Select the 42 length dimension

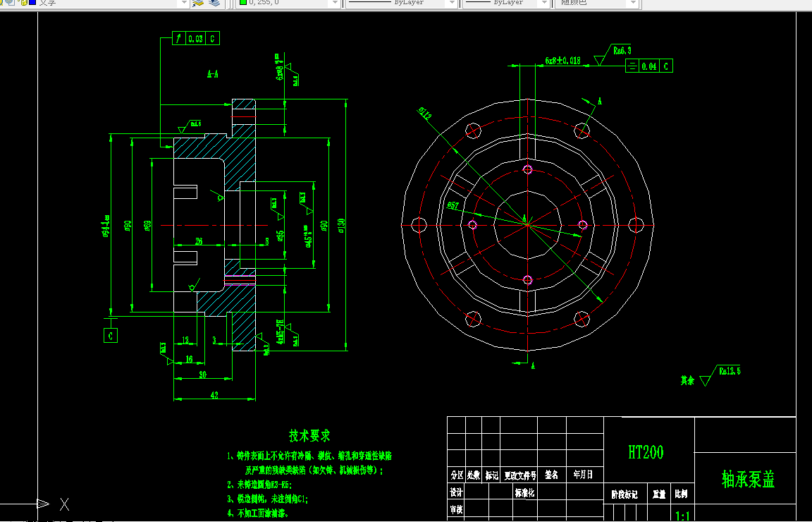214,395
